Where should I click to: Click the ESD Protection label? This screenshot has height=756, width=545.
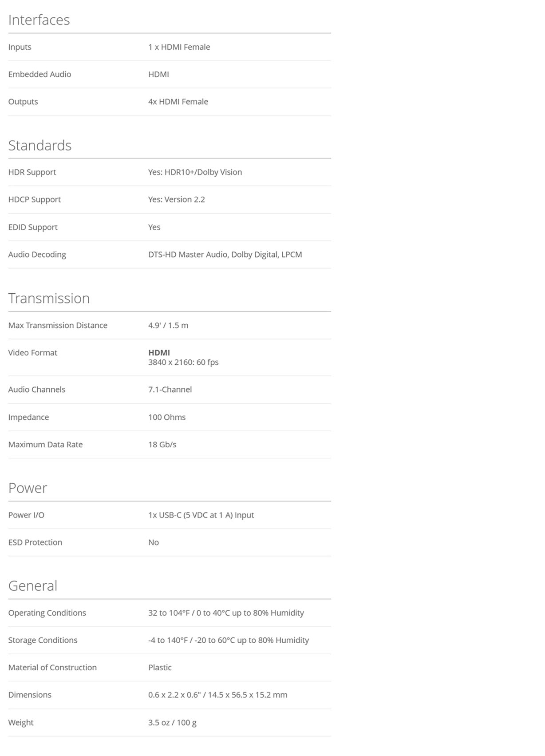pyautogui.click(x=35, y=543)
